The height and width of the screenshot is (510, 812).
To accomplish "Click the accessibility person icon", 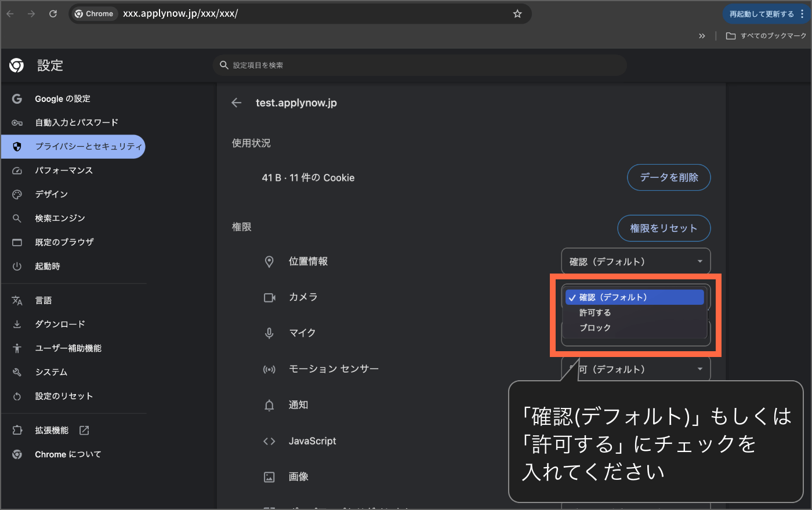I will 17,348.
